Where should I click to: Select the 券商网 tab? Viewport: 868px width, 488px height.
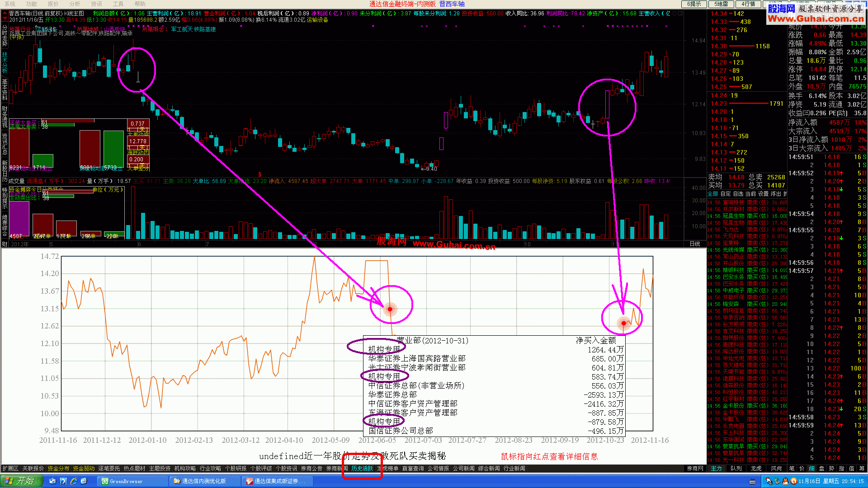(695, 469)
